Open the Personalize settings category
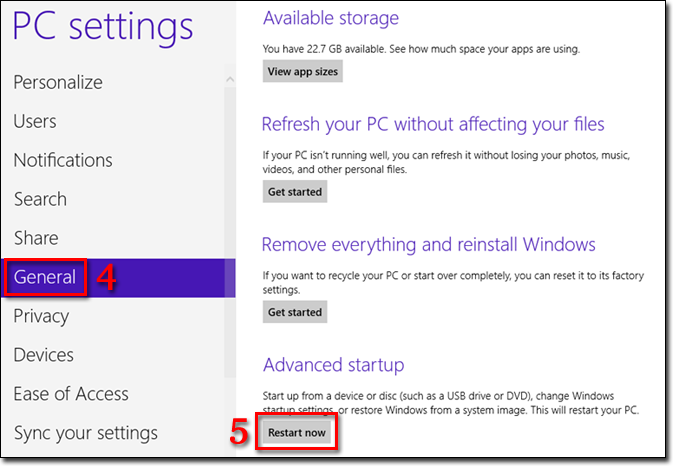The width and height of the screenshot is (676, 468). point(58,82)
